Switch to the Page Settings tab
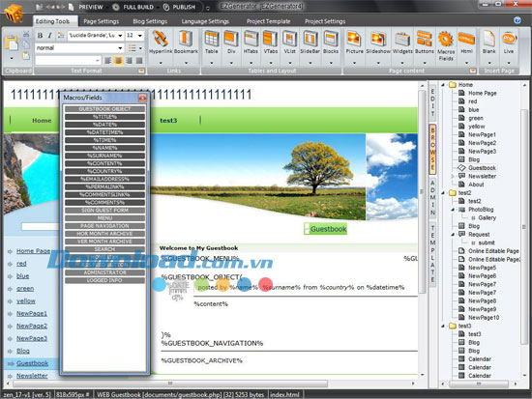The height and width of the screenshot is (399, 532). coord(102,21)
